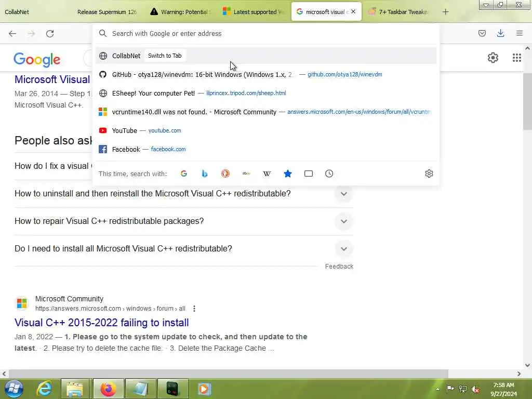Select ESheep computer pet suggestion
Viewport: 532px width, 399px height.
click(x=266, y=93)
